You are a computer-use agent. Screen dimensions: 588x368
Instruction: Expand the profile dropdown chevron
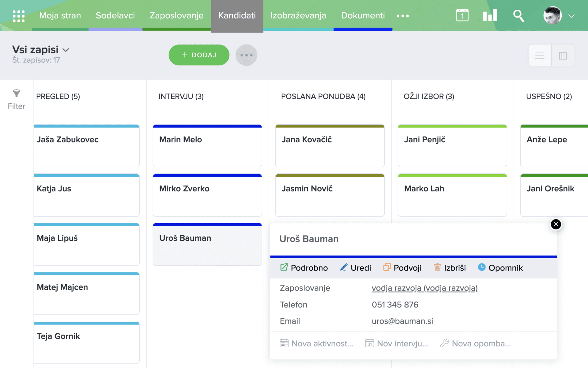tap(571, 16)
